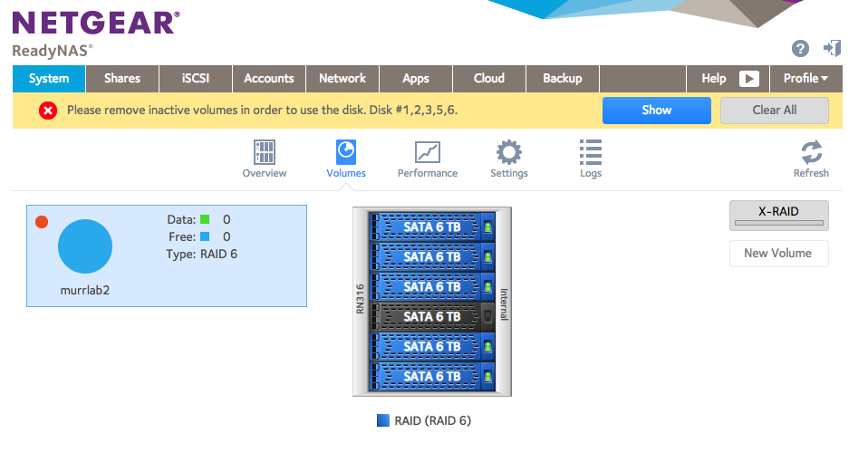Image resolution: width=868 pixels, height=462 pixels.
Task: Switch to the Shares tab
Action: [x=122, y=79]
